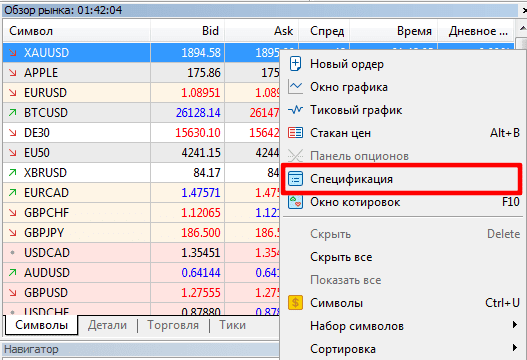Click the Specification icon (Спецификация)
The height and width of the screenshot is (360, 527).
[x=295, y=179]
